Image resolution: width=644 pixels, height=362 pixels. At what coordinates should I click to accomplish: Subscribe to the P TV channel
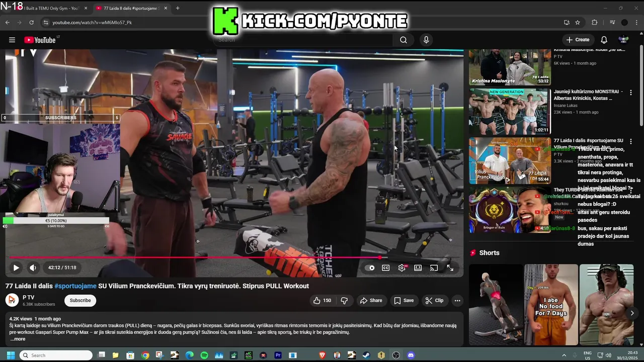click(80, 300)
